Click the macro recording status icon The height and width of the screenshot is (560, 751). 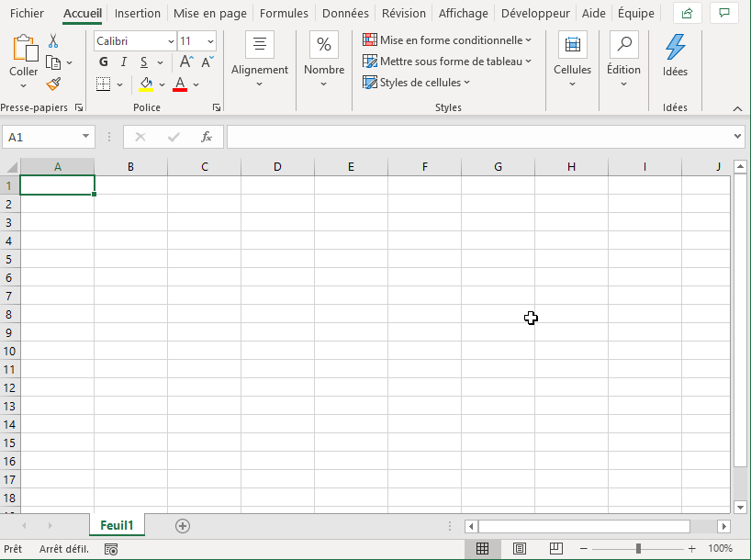point(111,549)
